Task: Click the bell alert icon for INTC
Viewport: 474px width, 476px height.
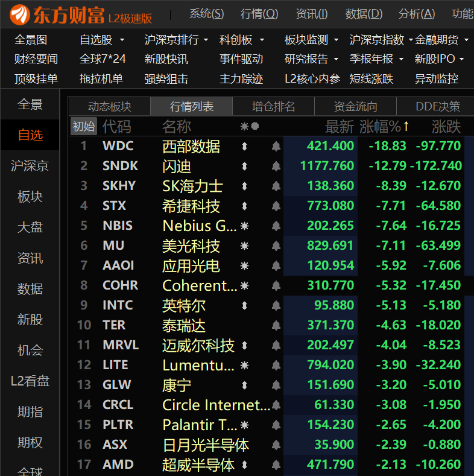Action: (276, 305)
